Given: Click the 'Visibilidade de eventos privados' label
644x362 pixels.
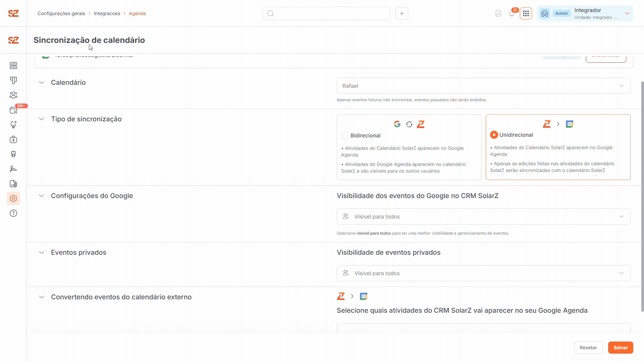Looking at the screenshot, I should pos(388,252).
